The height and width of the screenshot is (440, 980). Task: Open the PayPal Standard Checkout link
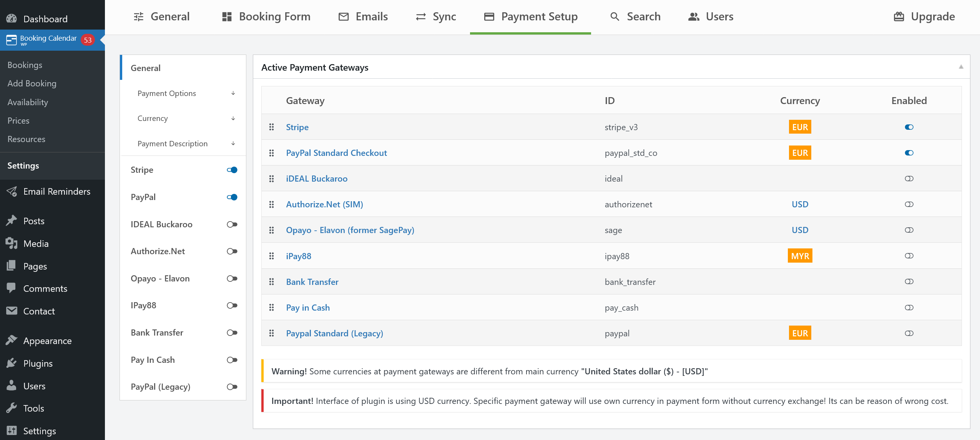[336, 153]
